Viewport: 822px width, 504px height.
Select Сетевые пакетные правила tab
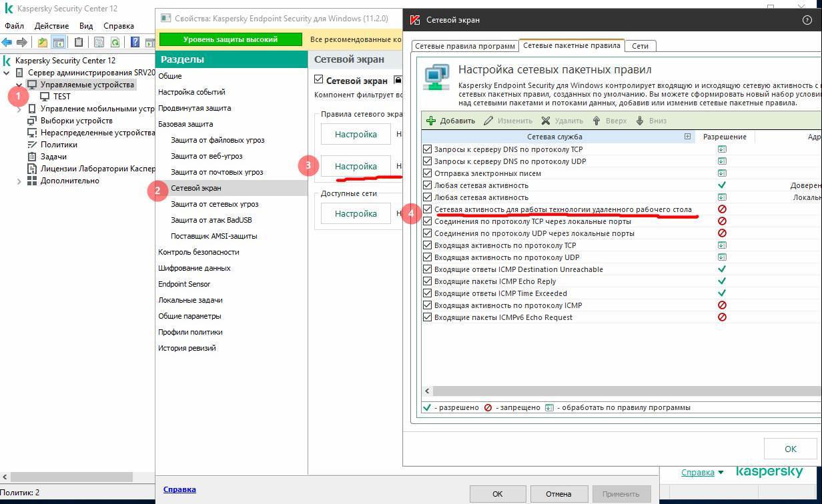pyautogui.click(x=572, y=45)
